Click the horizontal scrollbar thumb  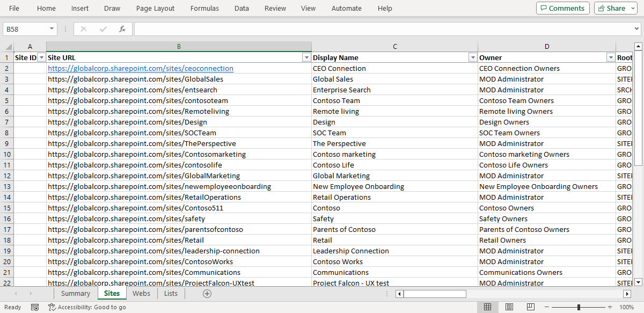(x=435, y=294)
